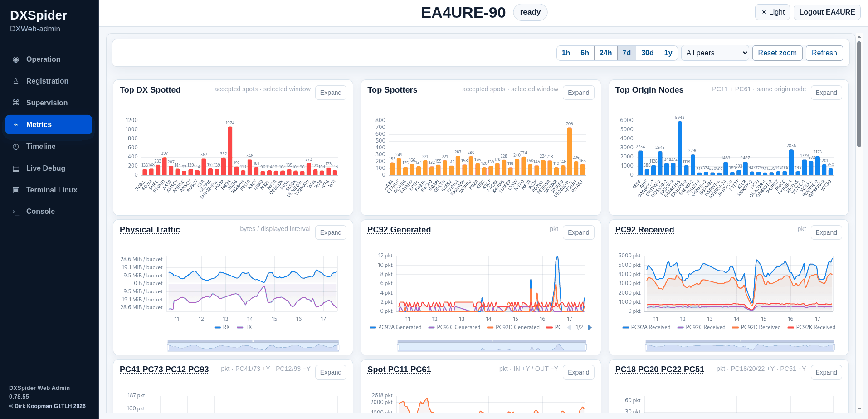Screen dimensions: 868x419
Task: Select the 7d time range
Action: (626, 53)
